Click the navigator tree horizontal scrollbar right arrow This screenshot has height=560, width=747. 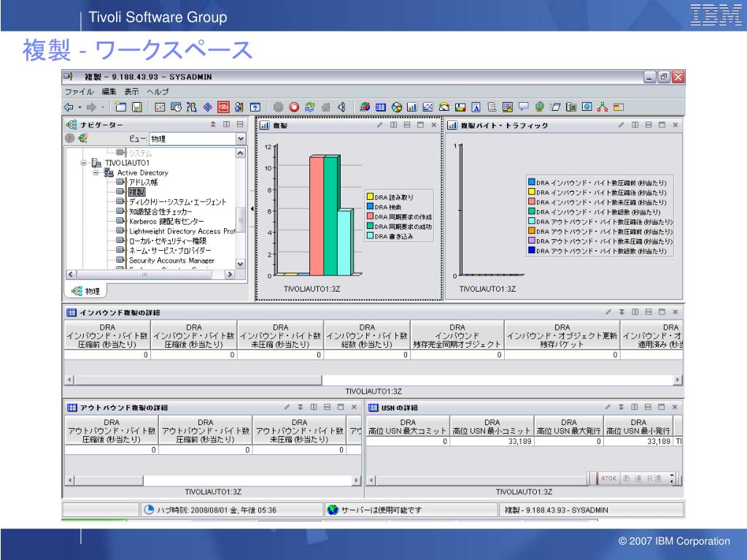point(230,274)
